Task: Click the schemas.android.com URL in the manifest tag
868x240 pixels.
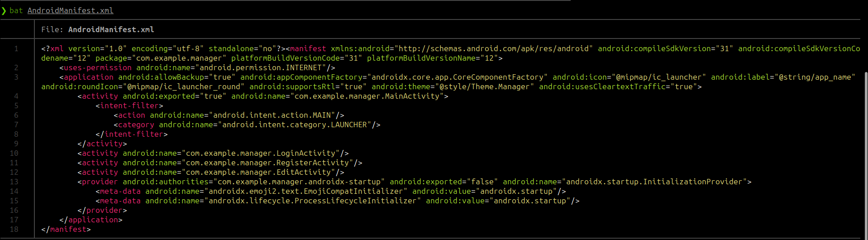Action: (493, 48)
